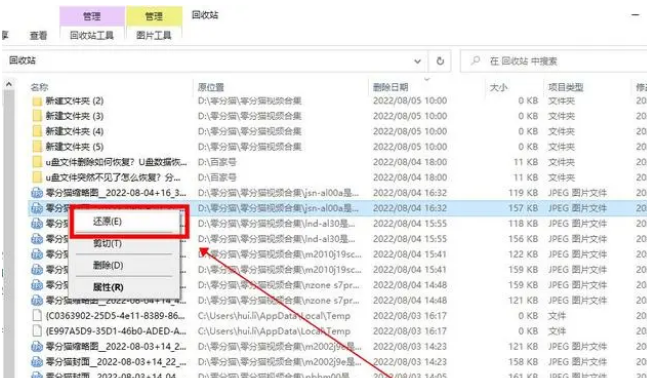647x378 pixels.
Task: Click the search magnifier icon
Action: pyautogui.click(x=475, y=61)
